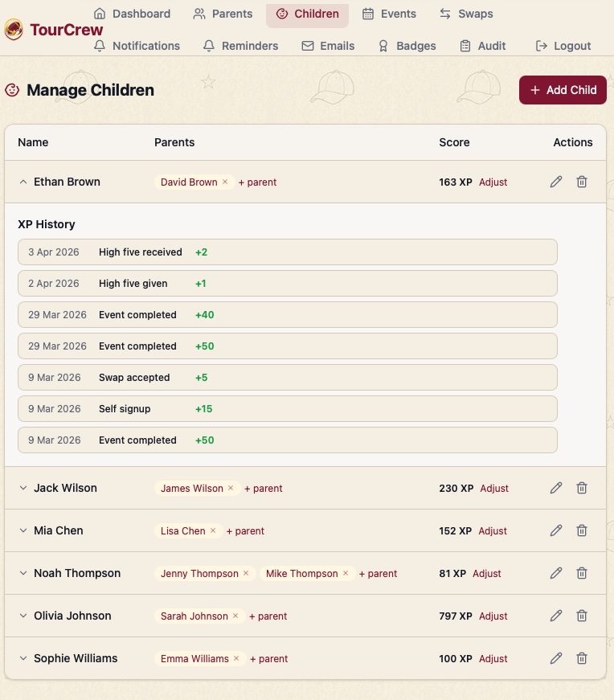This screenshot has height=700, width=614.
Task: Select the Children nav tab
Action: tap(307, 14)
